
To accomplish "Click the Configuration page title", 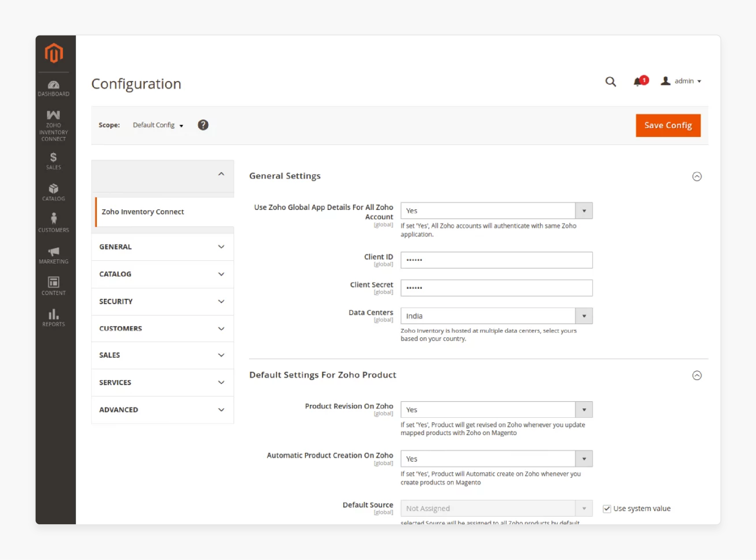I will (136, 84).
